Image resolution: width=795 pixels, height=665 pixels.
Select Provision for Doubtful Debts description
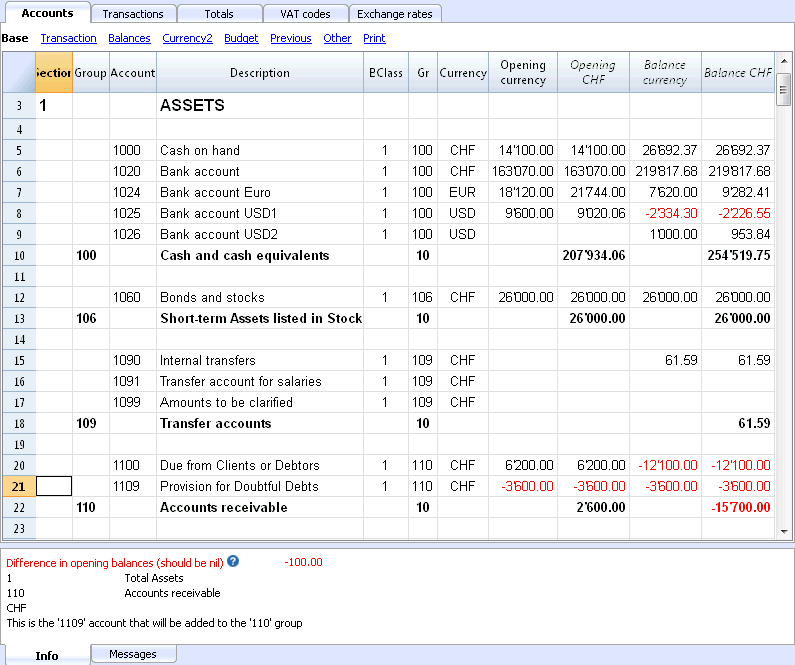(x=260, y=487)
